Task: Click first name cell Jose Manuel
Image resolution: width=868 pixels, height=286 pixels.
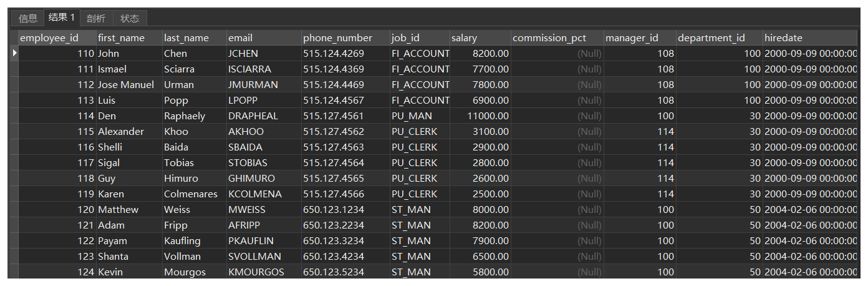Action: tap(129, 85)
